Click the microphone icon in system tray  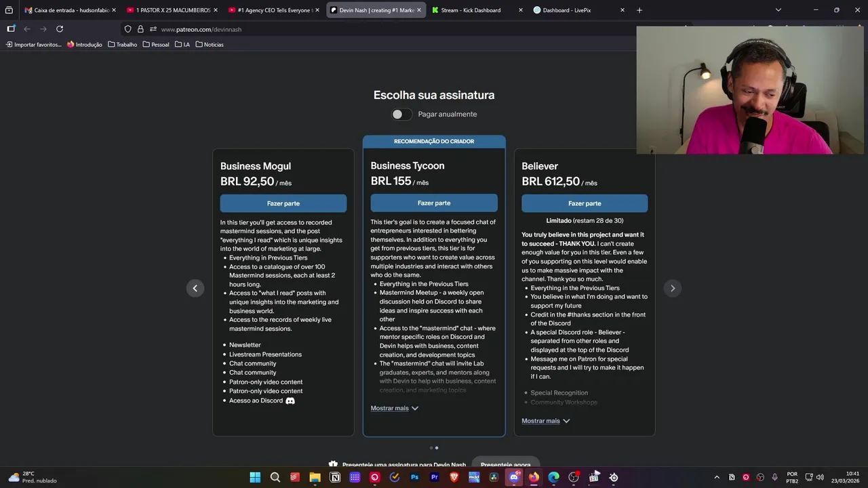pyautogui.click(x=774, y=477)
